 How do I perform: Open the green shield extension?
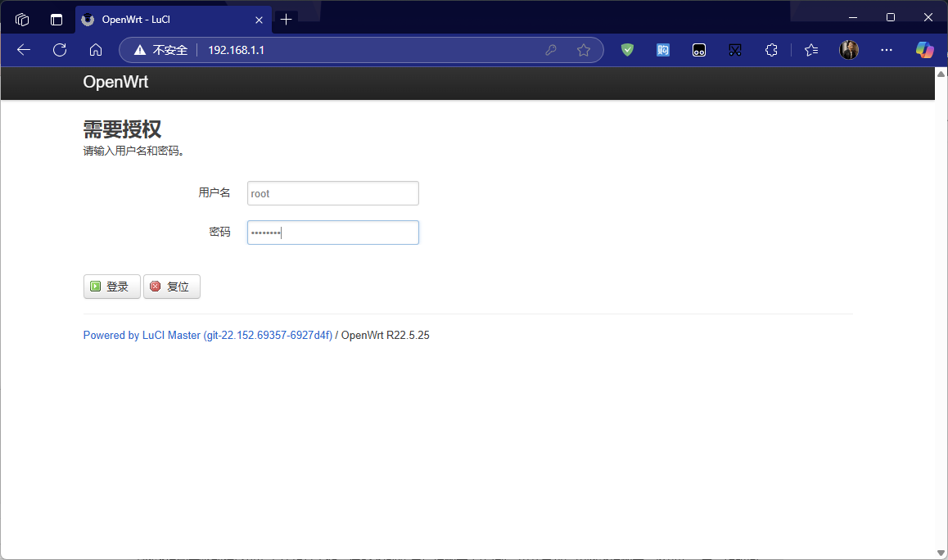[627, 50]
